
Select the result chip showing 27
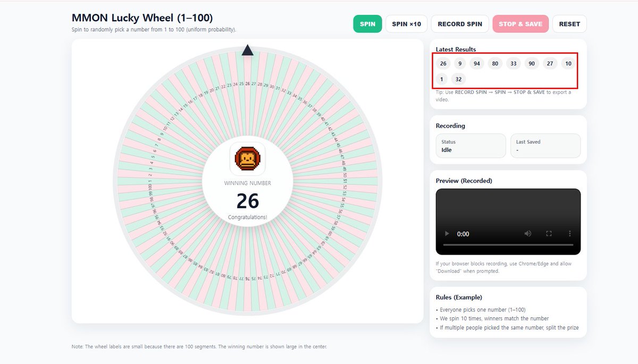coord(550,64)
